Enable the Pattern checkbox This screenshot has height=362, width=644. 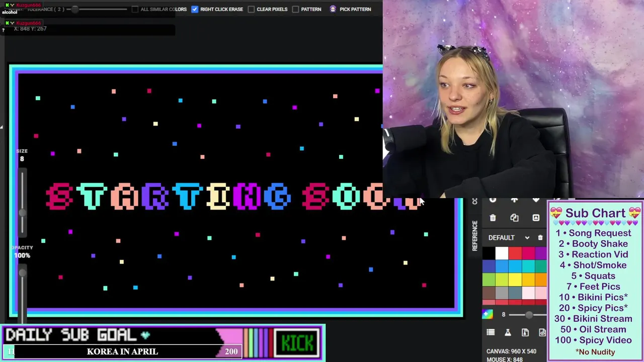[x=295, y=9]
